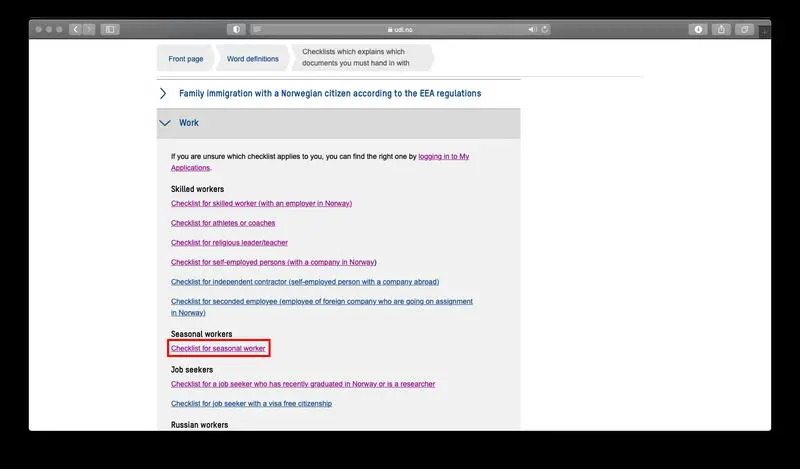Click the logging in to My Applications link

[x=443, y=157]
